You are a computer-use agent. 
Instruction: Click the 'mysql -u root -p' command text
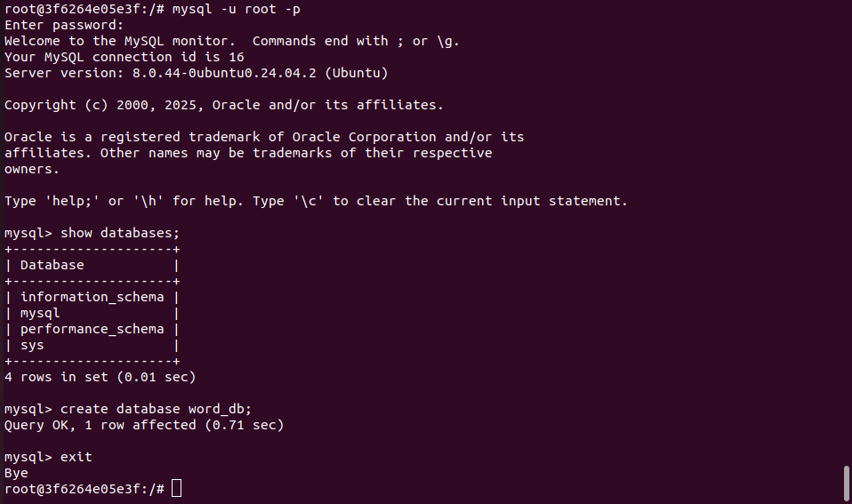point(236,9)
